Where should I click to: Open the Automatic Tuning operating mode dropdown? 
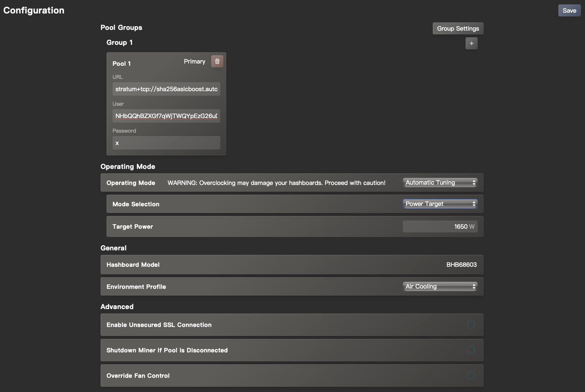[440, 182]
